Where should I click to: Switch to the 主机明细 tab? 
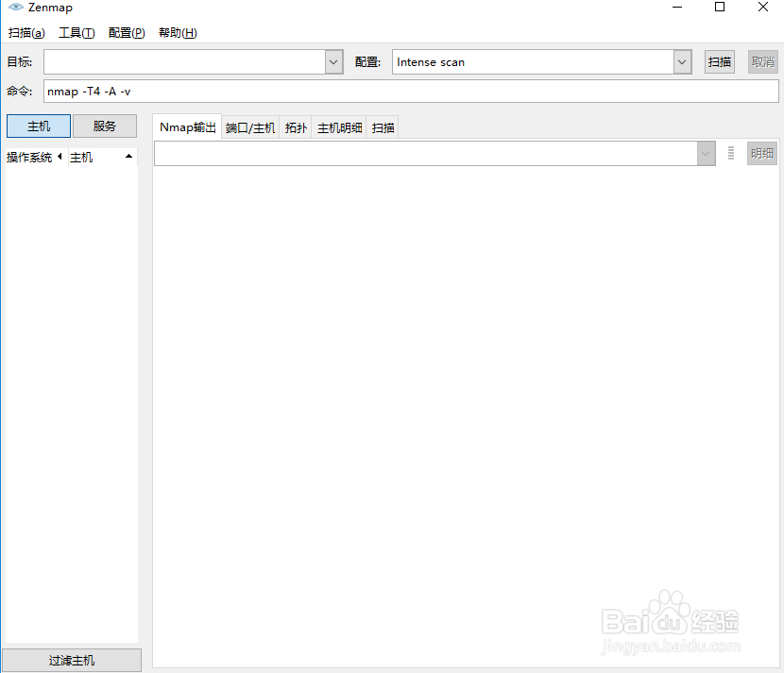339,128
